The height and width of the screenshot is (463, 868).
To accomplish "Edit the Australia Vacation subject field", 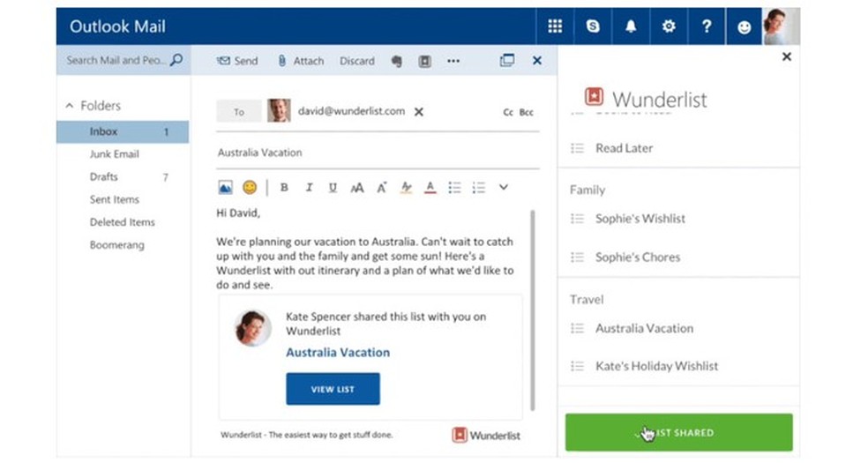I will click(378, 152).
